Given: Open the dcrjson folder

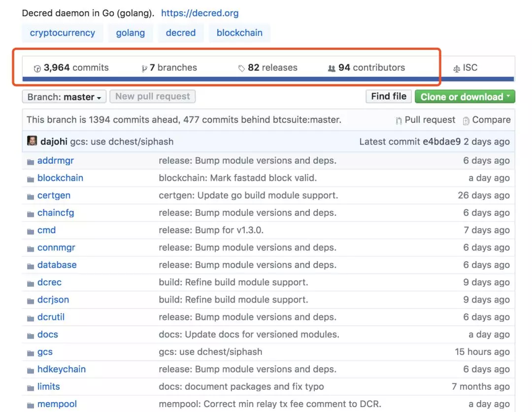Looking at the screenshot, I should 53,300.
